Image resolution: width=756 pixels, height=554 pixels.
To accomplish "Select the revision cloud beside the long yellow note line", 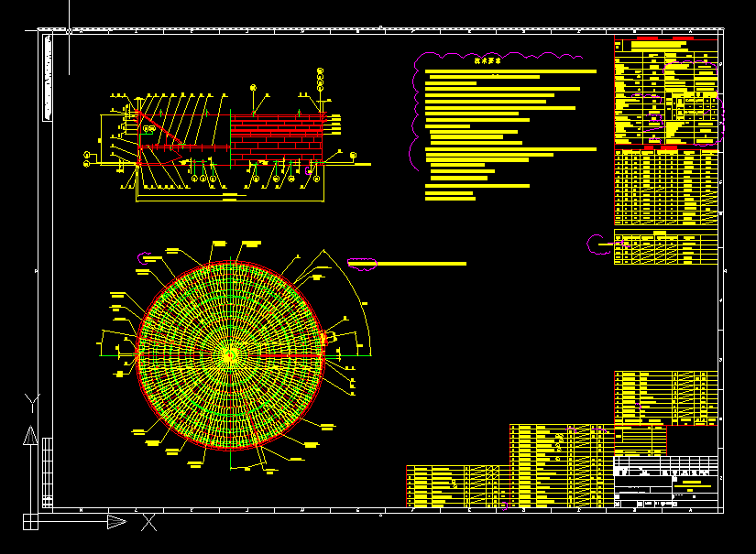I will point(362,264).
